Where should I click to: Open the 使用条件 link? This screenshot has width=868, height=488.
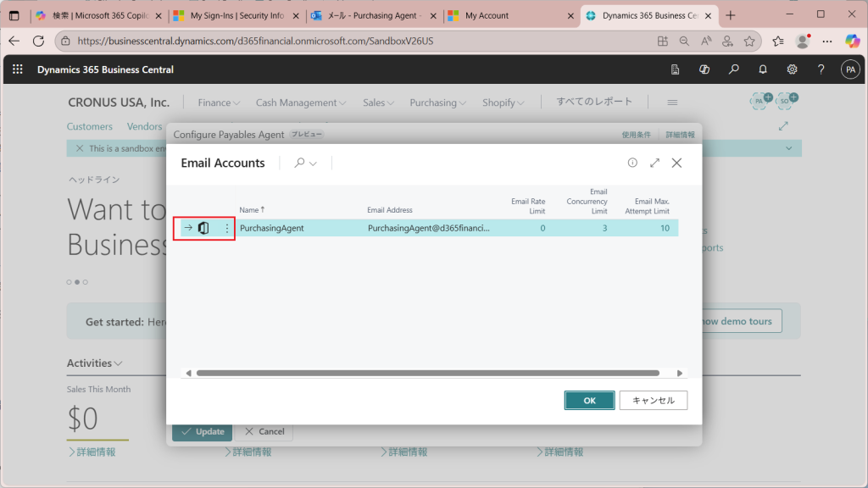coord(636,135)
